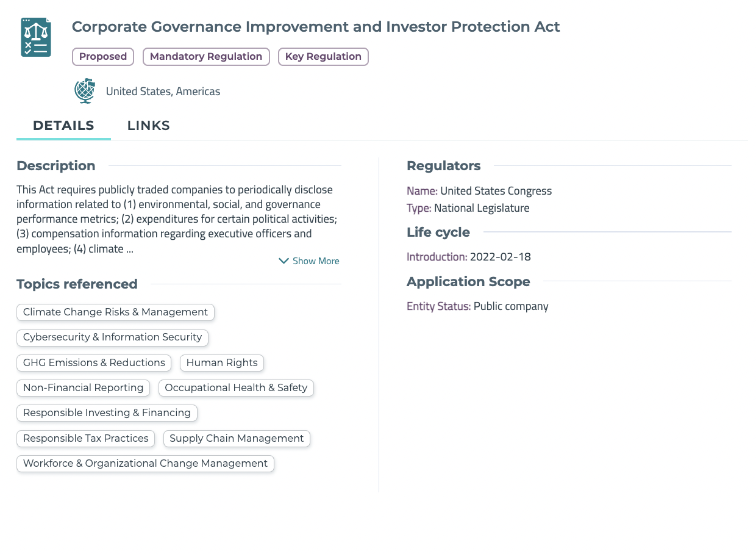Click the Key Regulation tag
Viewport: 756px width, 554px height.
tap(323, 57)
